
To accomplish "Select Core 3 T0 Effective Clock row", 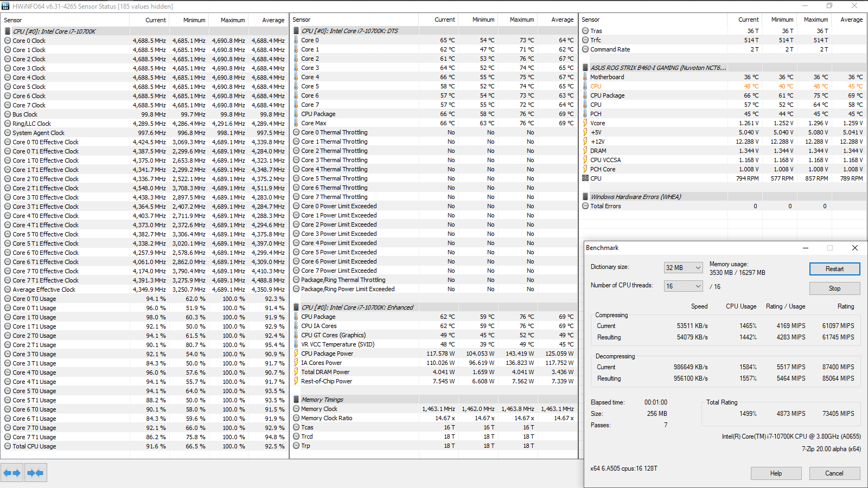I will pos(144,197).
